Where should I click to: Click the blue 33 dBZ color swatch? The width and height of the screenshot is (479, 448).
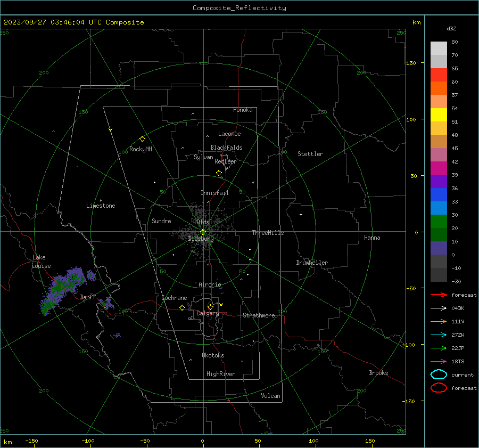click(x=439, y=195)
